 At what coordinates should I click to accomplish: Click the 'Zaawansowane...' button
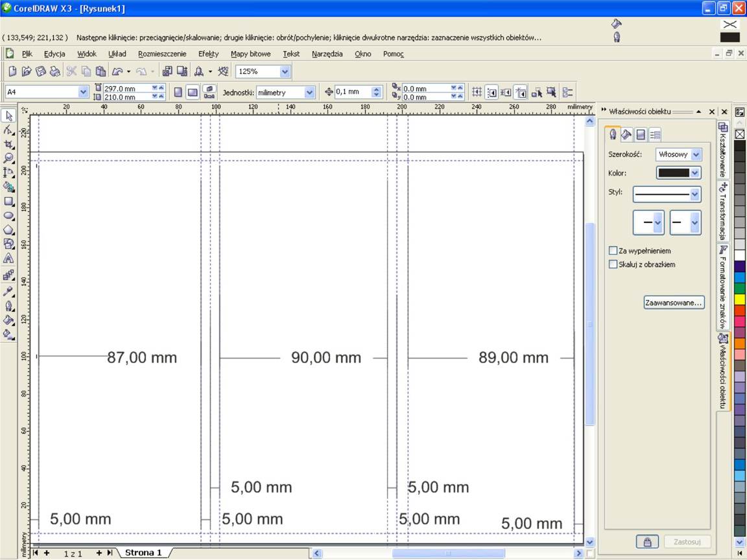point(674,303)
